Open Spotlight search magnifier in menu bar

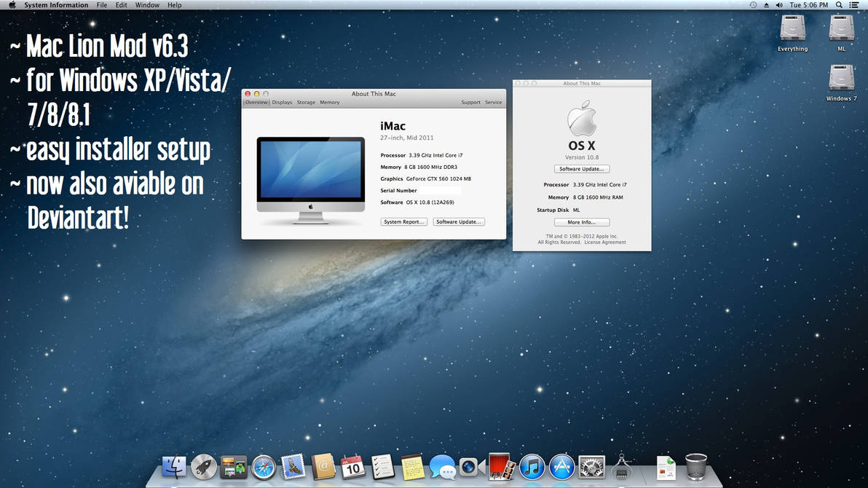(x=839, y=5)
